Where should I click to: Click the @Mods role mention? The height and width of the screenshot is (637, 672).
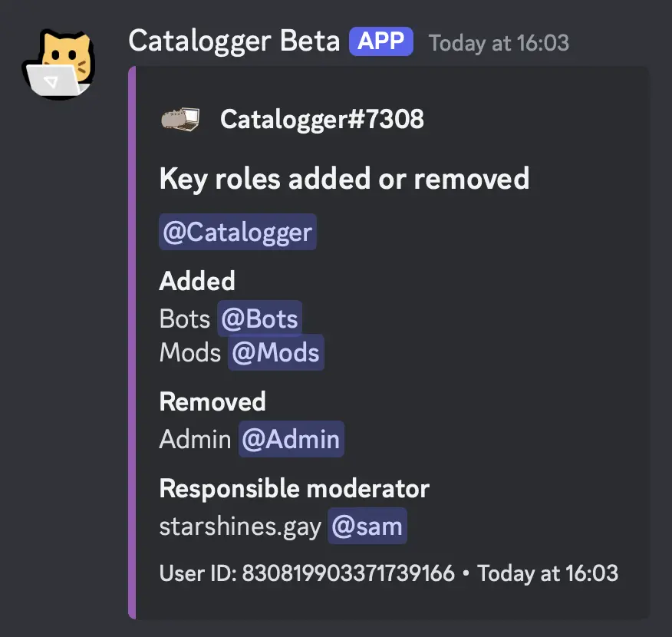click(275, 352)
